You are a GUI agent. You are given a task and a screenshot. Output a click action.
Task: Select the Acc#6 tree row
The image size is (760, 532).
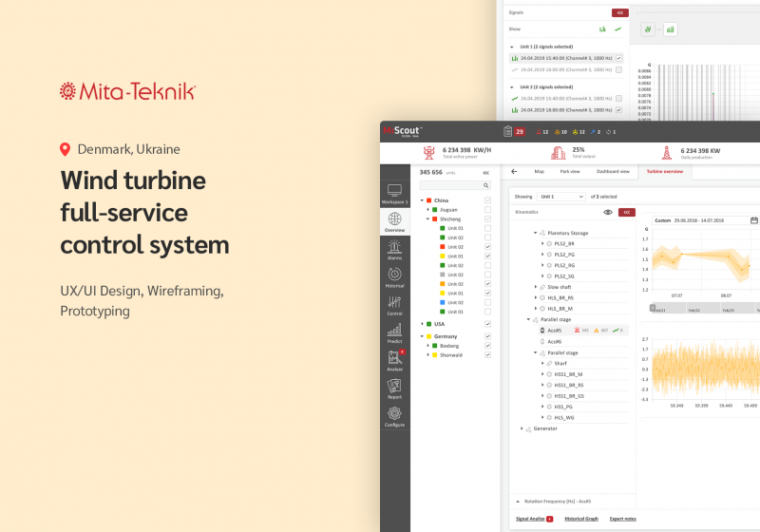(584, 342)
